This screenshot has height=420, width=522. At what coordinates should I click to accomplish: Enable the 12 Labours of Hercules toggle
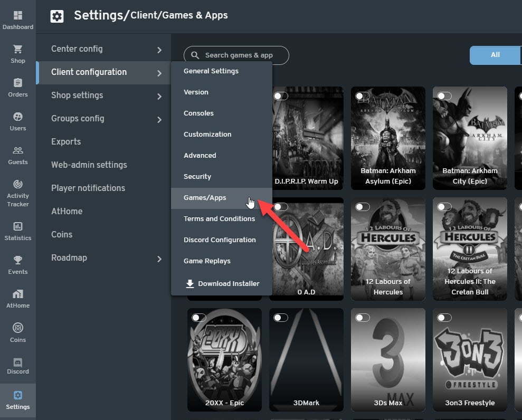(x=362, y=207)
